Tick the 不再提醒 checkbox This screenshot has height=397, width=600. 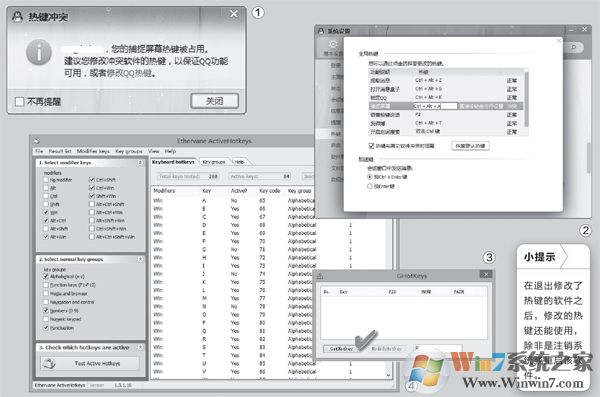[20, 102]
